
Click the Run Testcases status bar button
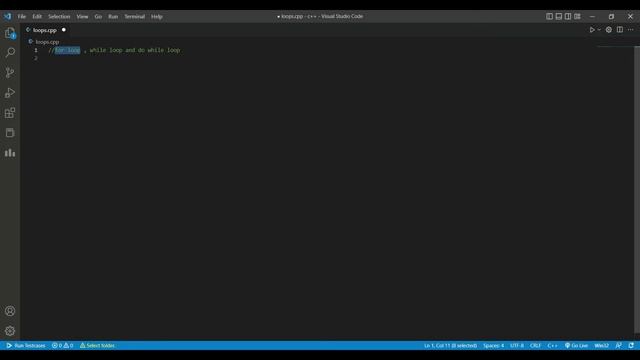pos(26,346)
